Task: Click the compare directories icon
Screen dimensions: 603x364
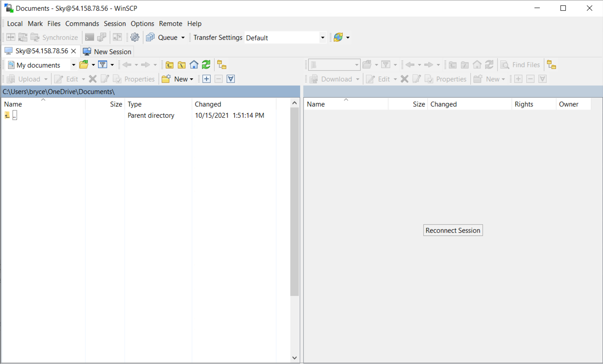Action: 11,37
